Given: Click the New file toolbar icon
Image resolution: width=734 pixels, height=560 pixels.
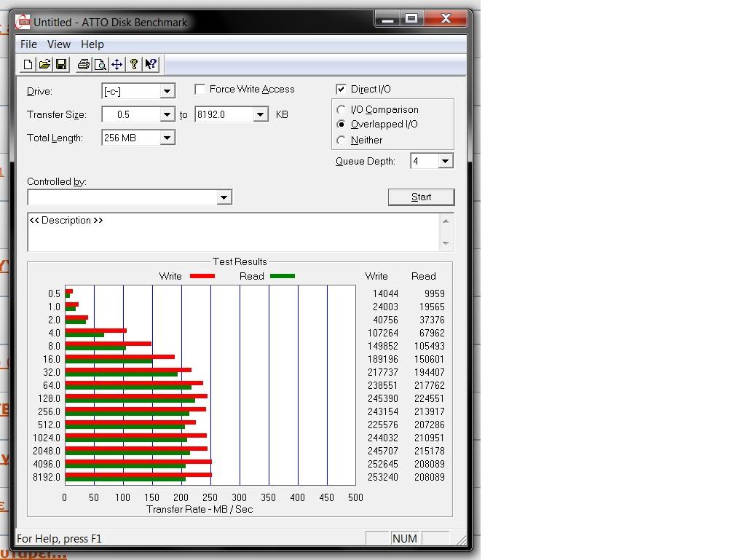Looking at the screenshot, I should [x=28, y=65].
